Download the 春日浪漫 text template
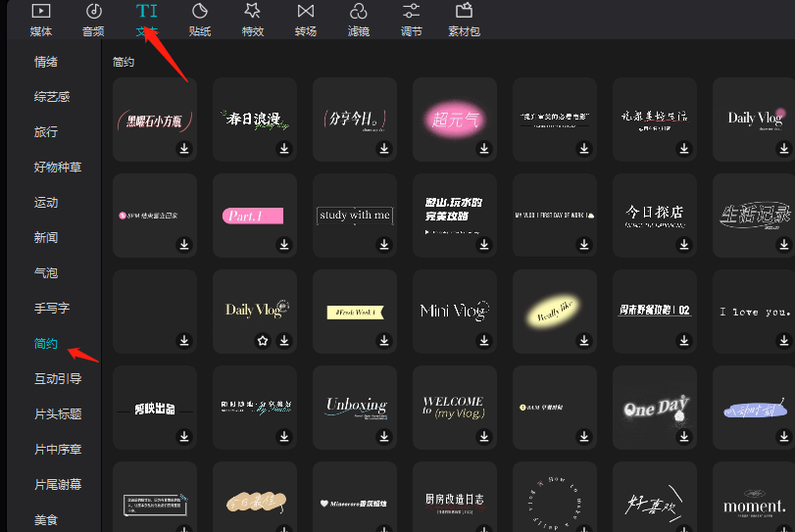The height and width of the screenshot is (532, 795). tap(284, 149)
